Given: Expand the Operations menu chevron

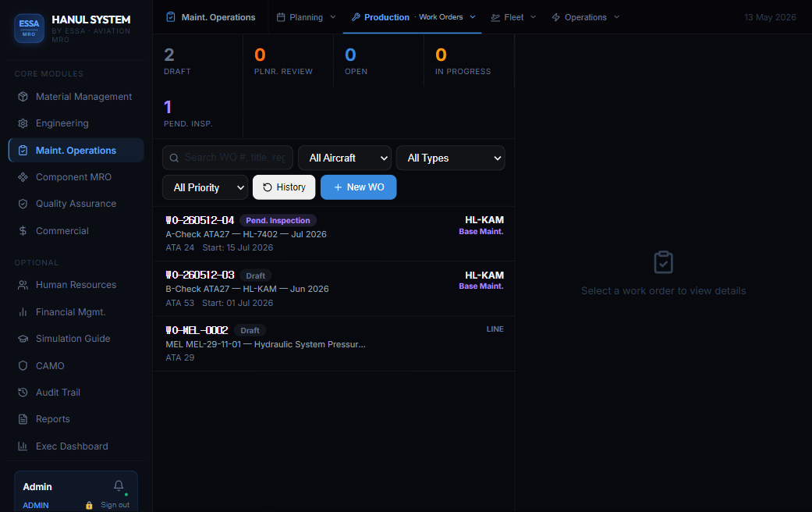Looking at the screenshot, I should pos(617,17).
